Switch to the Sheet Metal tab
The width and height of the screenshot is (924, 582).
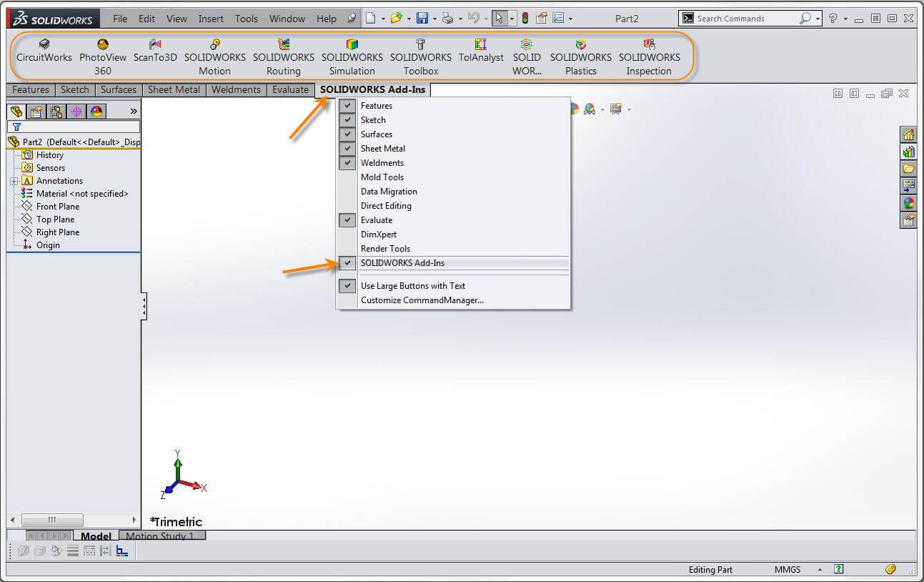pos(174,89)
